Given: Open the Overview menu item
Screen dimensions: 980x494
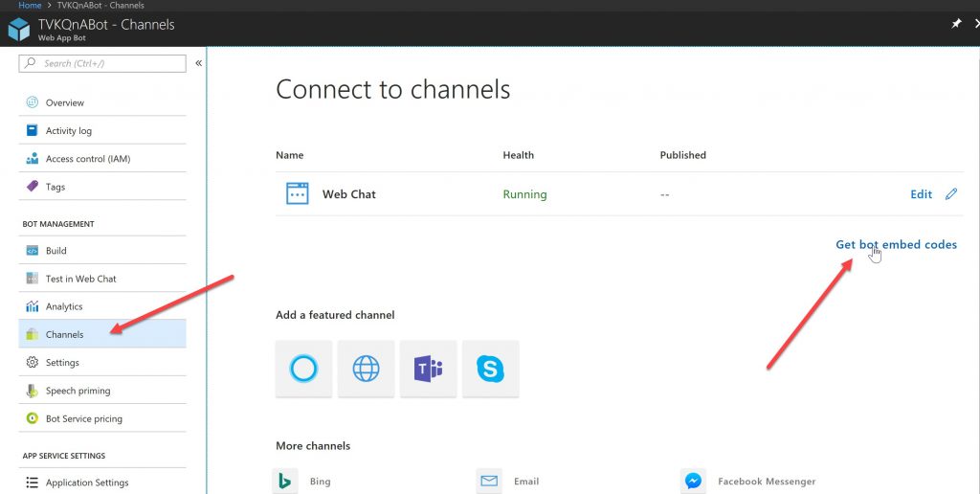Looking at the screenshot, I should [64, 102].
